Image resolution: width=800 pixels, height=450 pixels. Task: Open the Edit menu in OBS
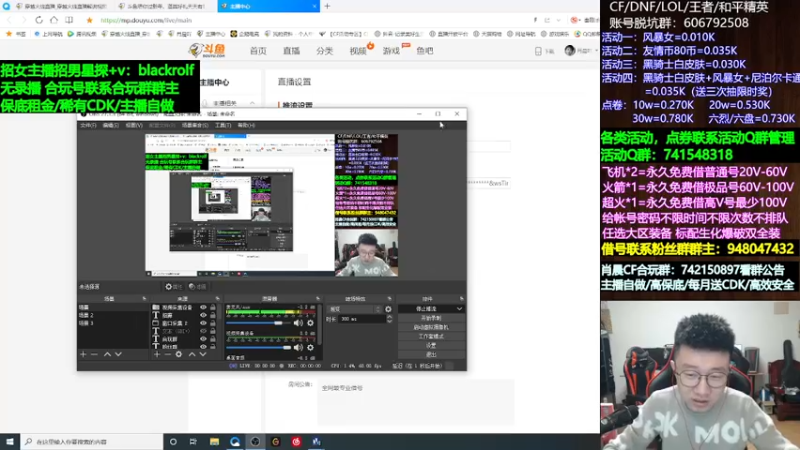(x=111, y=125)
